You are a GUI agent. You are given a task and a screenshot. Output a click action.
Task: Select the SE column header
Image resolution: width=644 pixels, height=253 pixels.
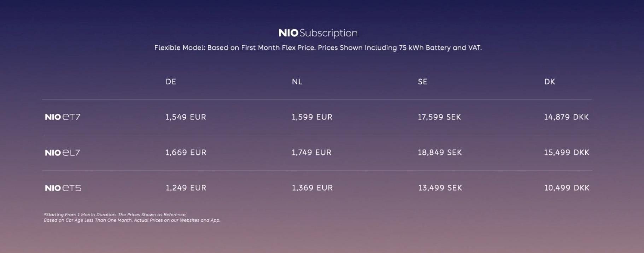click(x=422, y=82)
